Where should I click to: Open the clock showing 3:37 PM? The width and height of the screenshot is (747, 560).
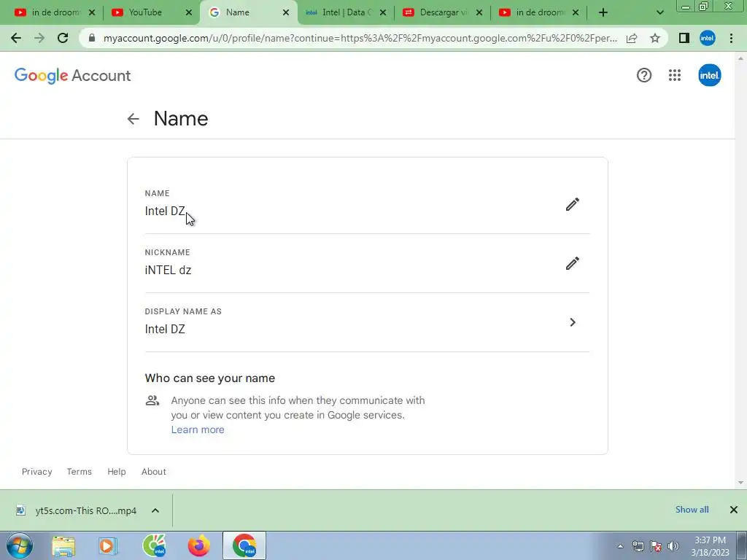pyautogui.click(x=710, y=546)
